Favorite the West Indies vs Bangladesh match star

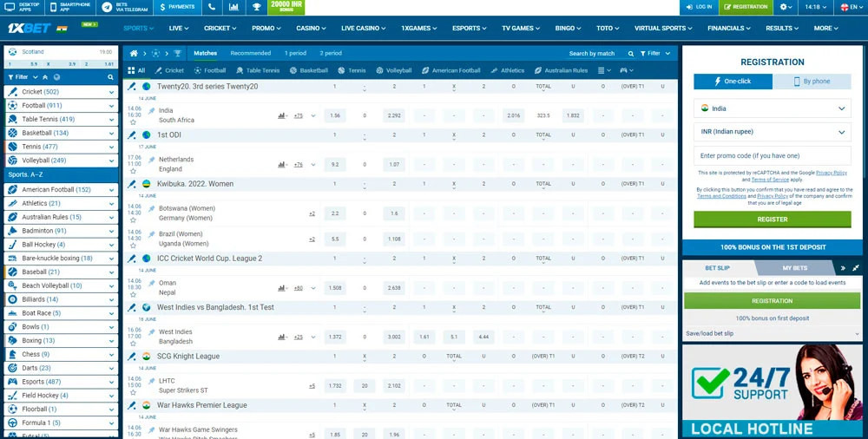point(133,344)
